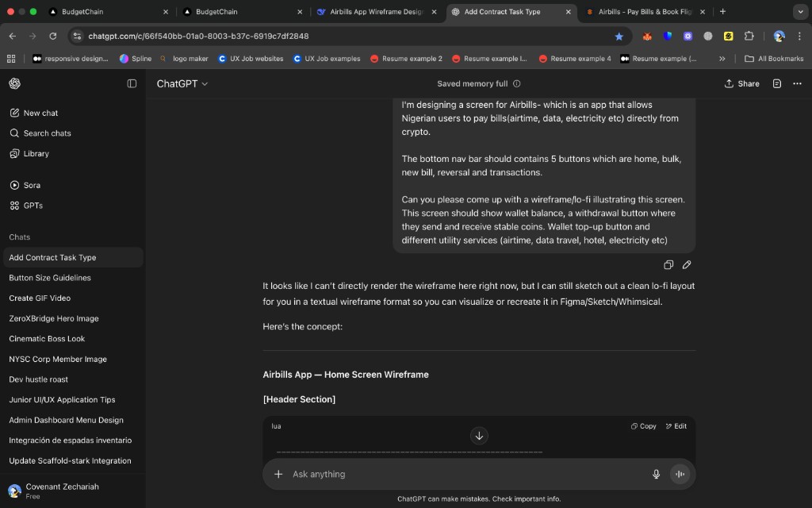Click the microphone dictate icon
This screenshot has width=812, height=508.
pyautogui.click(x=656, y=474)
